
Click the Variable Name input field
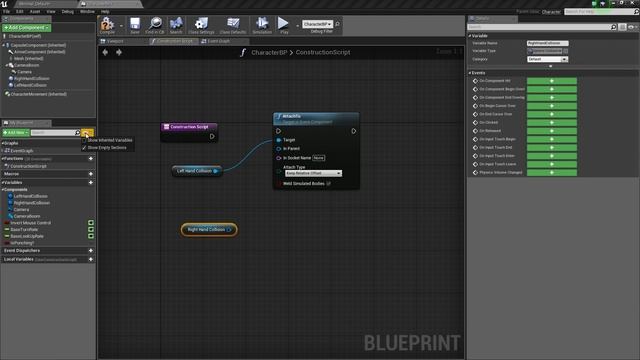(x=547, y=43)
